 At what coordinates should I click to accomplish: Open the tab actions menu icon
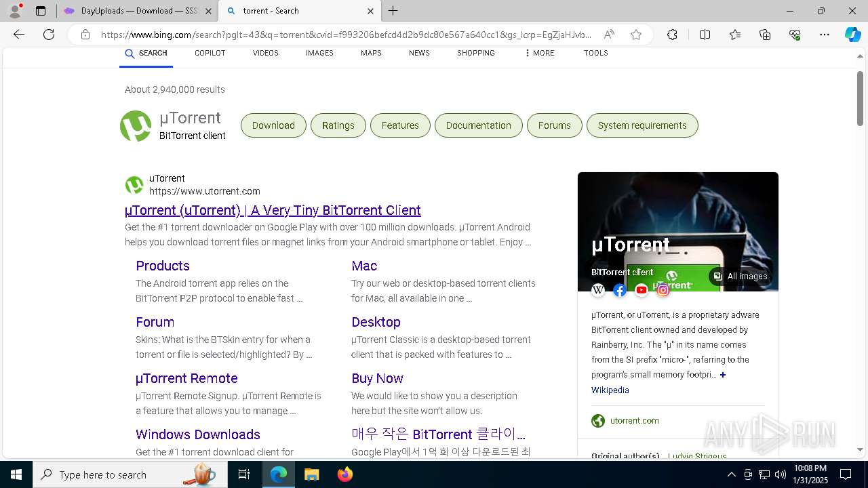(41, 11)
